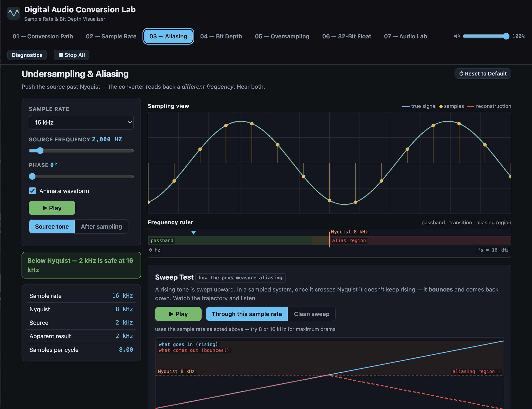
Task: Switch to After sampling mode
Action: coord(101,226)
